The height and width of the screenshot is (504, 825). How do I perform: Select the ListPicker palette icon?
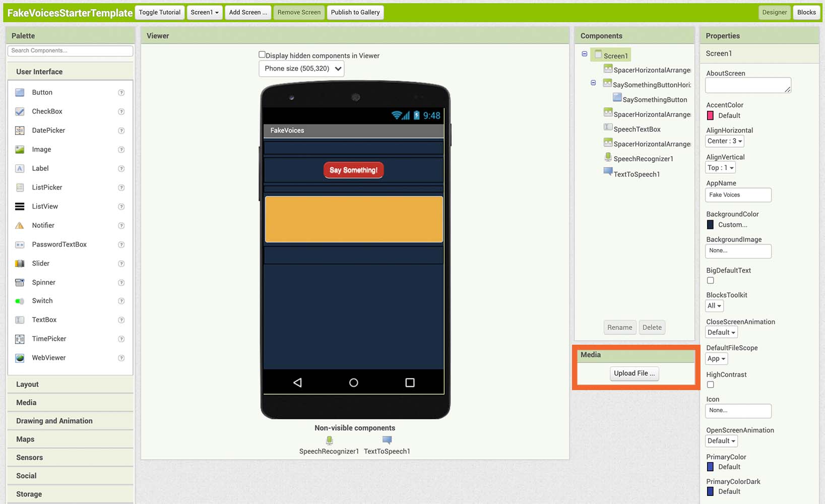click(20, 187)
